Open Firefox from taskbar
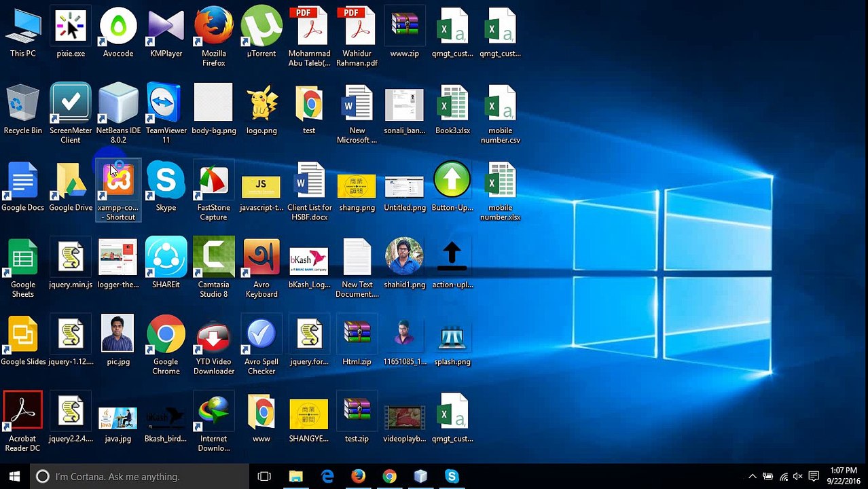The image size is (868, 489). click(358, 477)
